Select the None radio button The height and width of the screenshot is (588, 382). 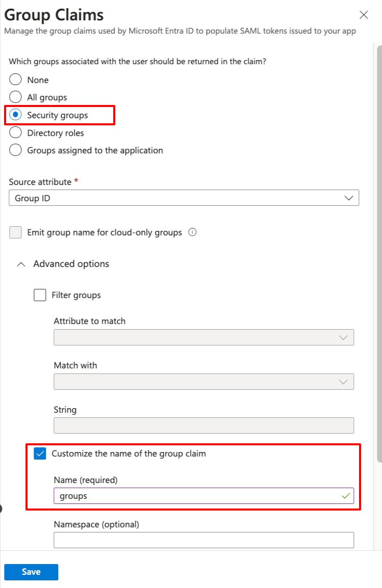point(16,80)
